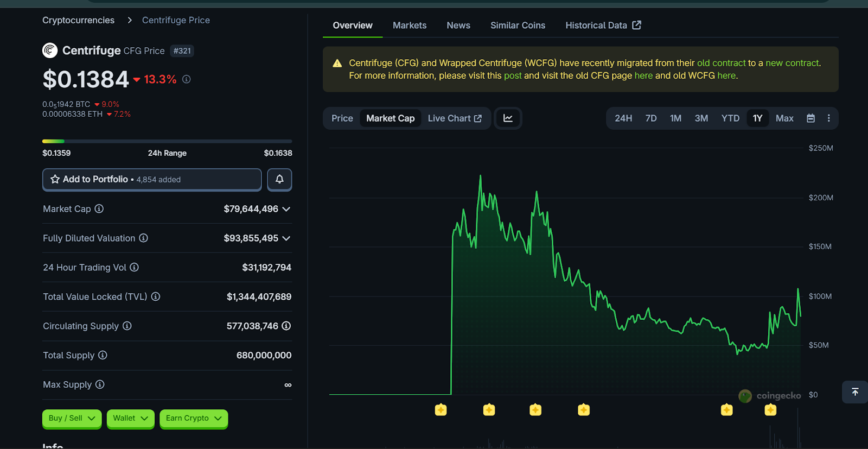Show Total Supply info icon
Screen dimensions: 868x449
point(103,355)
